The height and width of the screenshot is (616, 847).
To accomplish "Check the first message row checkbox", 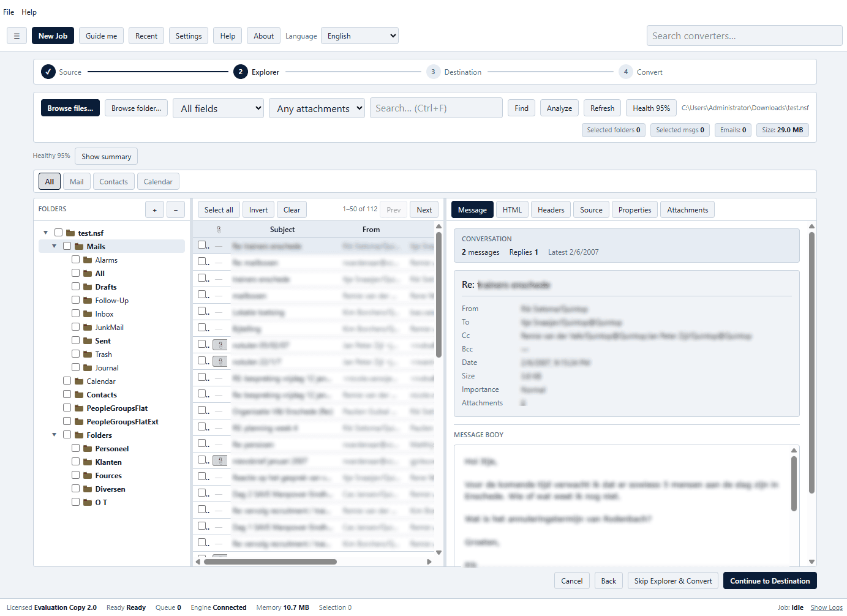I will (202, 245).
